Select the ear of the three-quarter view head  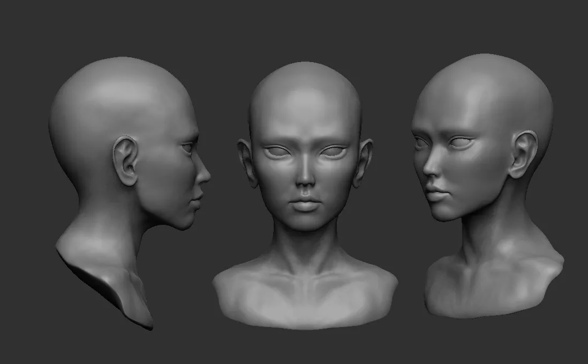[x=523, y=155]
